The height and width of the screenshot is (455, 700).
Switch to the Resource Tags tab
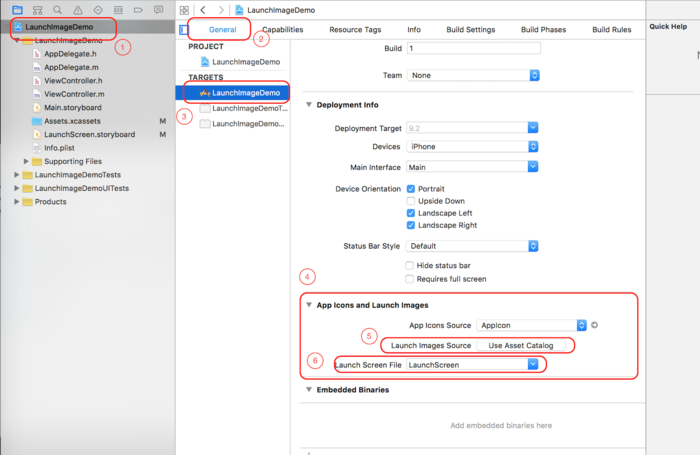pyautogui.click(x=355, y=29)
